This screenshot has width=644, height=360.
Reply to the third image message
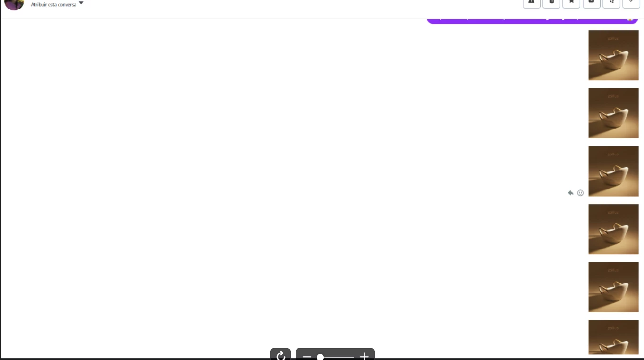pos(570,193)
